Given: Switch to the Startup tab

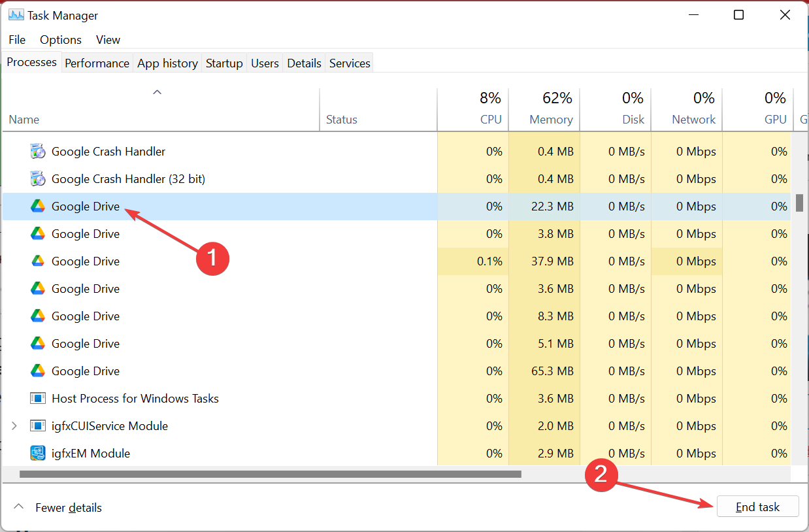Looking at the screenshot, I should [224, 63].
